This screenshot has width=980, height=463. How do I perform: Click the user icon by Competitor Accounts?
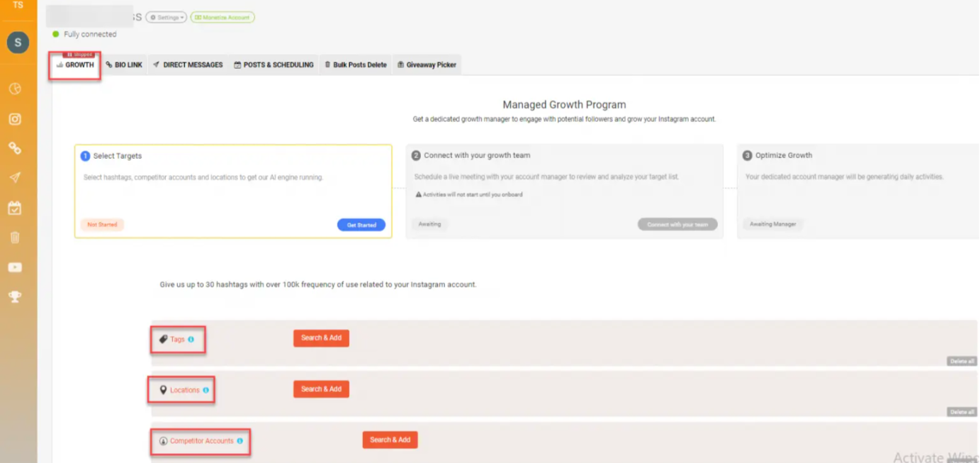point(163,441)
